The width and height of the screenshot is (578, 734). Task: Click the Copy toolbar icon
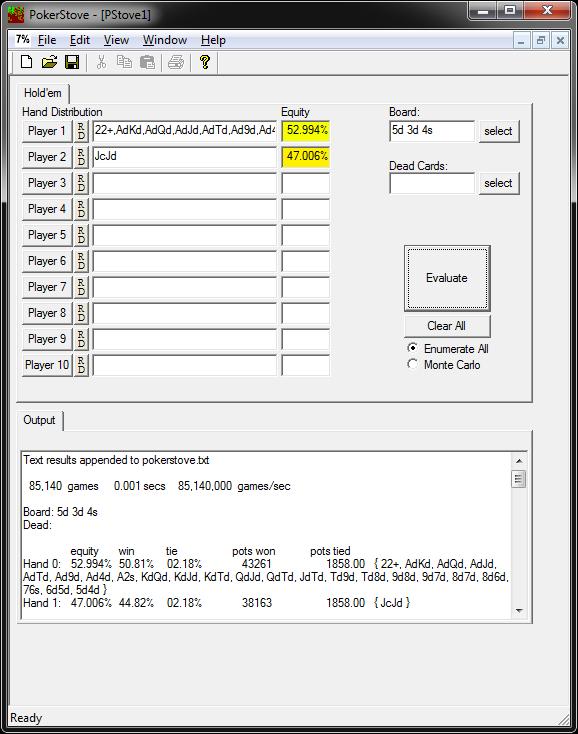[124, 62]
